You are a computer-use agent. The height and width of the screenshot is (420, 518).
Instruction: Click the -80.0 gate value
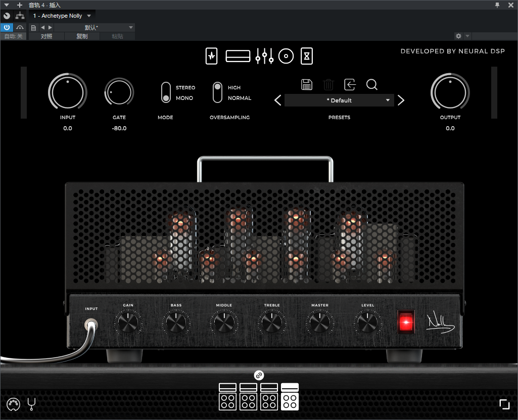119,128
